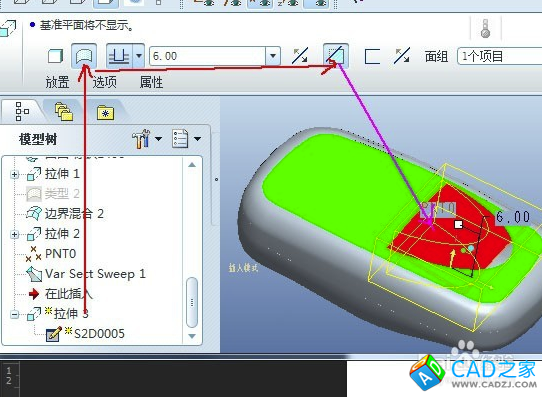Viewport: 542px width, 397px height.
Task: Open the favorites folder navigator tab
Action: click(x=105, y=113)
